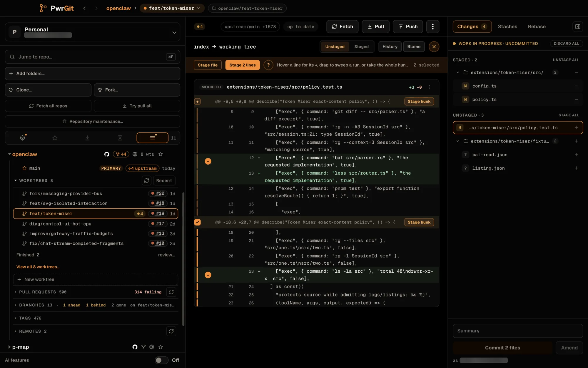Toggle the AI features switch
The width and height of the screenshot is (588, 368).
[161, 360]
